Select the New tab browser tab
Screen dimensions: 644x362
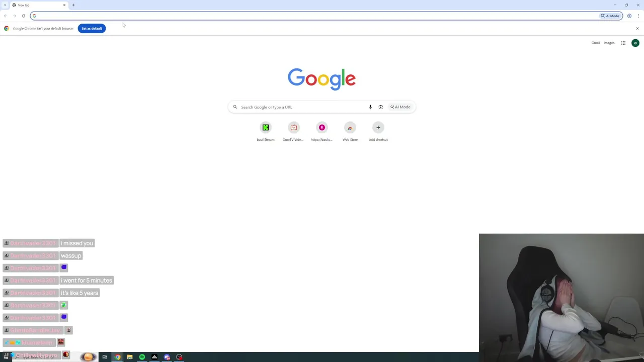(39, 5)
